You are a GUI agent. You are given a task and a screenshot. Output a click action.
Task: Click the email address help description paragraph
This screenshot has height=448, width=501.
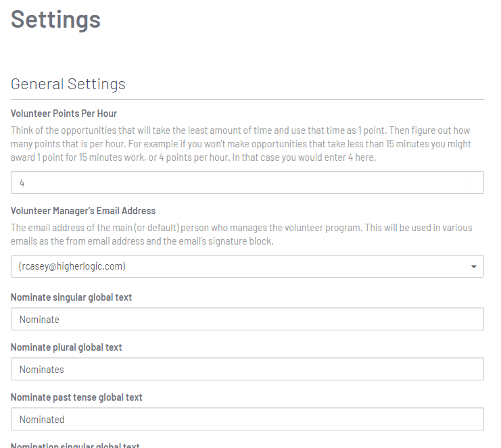[241, 234]
